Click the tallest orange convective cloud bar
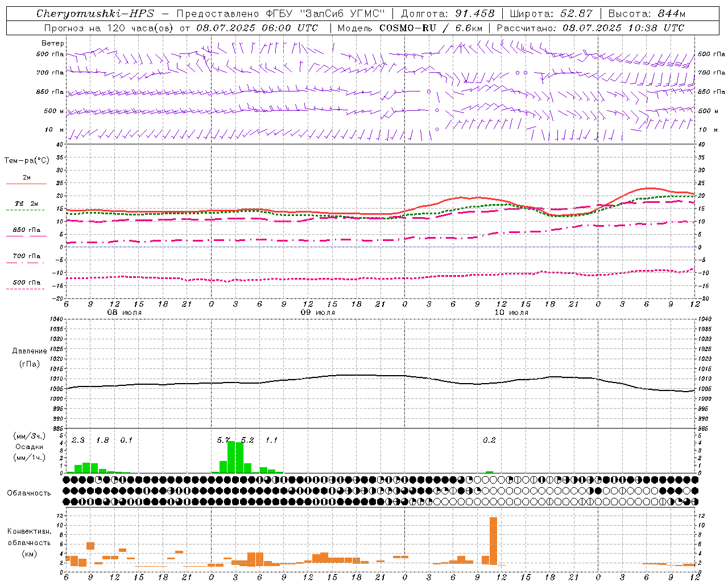728x582 pixels. click(x=493, y=541)
